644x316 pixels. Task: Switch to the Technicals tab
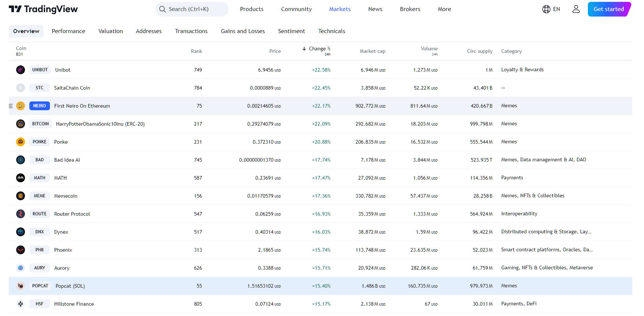[x=331, y=31]
